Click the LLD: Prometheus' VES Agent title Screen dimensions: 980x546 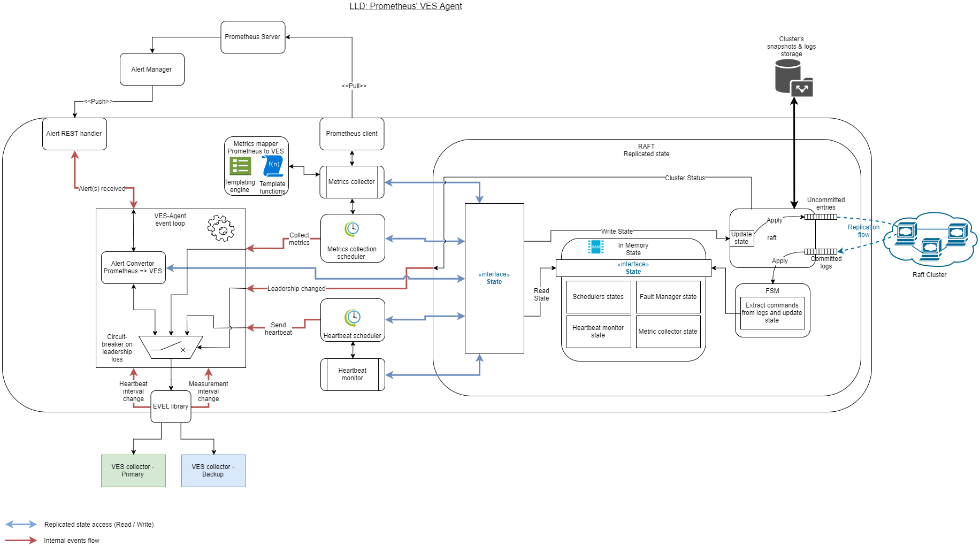[405, 6]
